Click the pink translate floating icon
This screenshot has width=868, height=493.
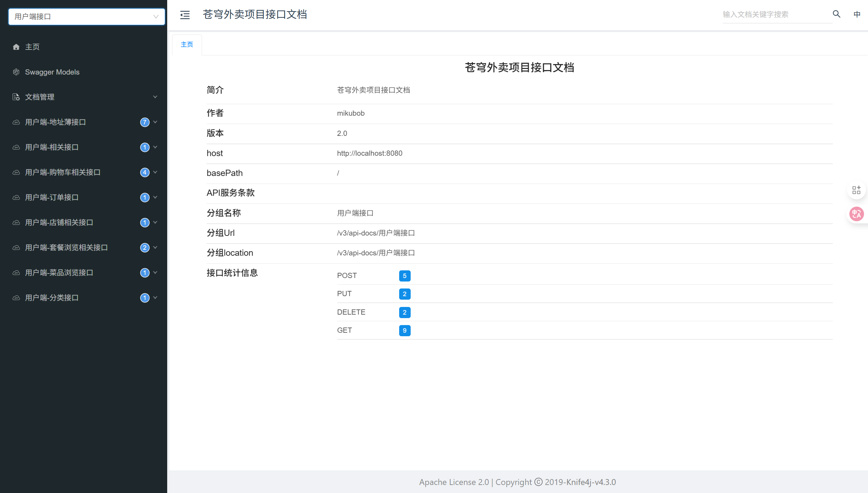857,214
